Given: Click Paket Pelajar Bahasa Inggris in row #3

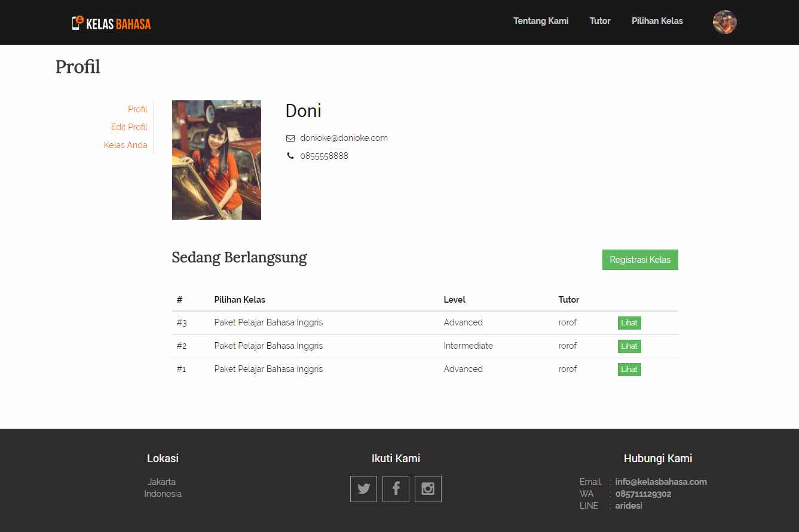Looking at the screenshot, I should coord(268,322).
